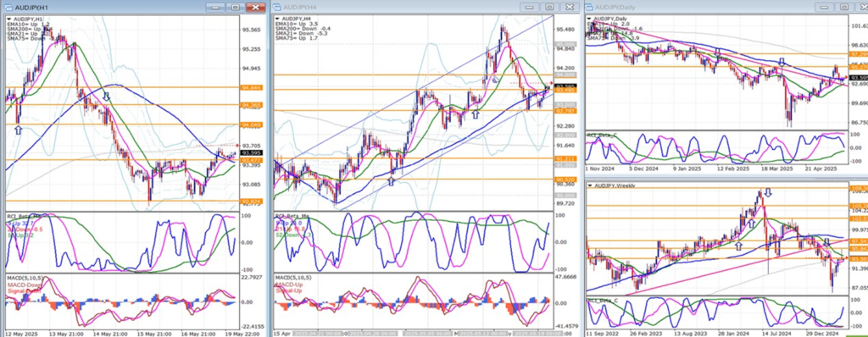Click the MACD(5,10,5) label in the H1 chart

[x=25, y=277]
